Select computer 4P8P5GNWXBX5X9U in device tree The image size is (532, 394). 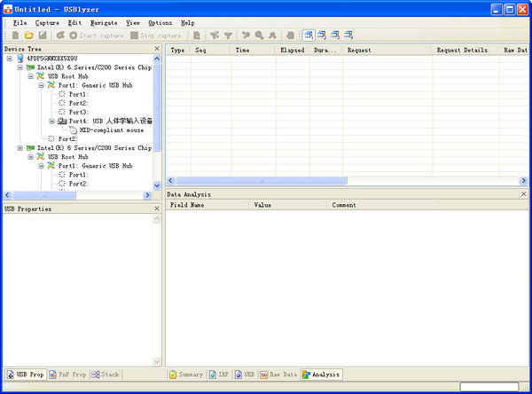pos(52,59)
